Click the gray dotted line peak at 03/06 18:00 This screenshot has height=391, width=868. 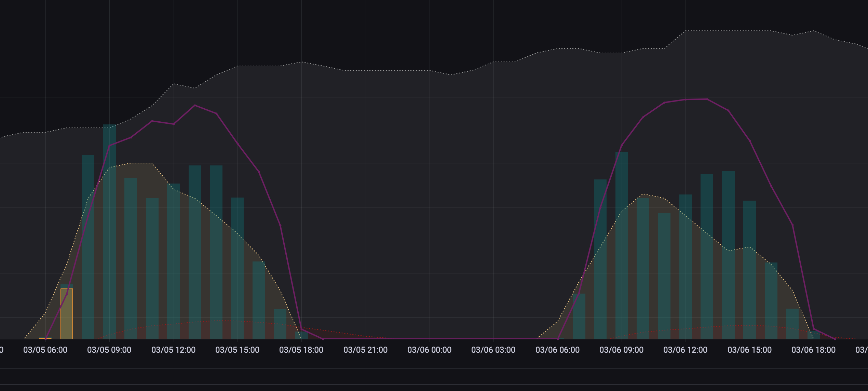pyautogui.click(x=814, y=31)
